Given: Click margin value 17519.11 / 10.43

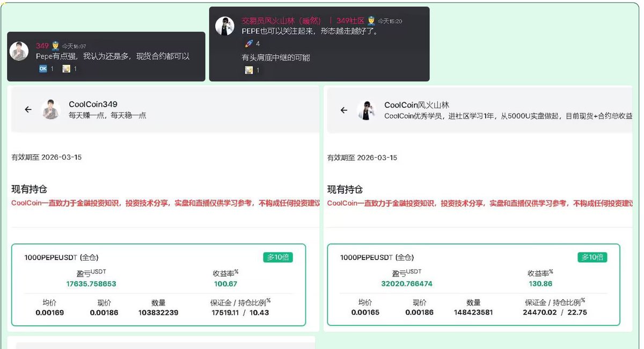Looking at the screenshot, I should [240, 313].
